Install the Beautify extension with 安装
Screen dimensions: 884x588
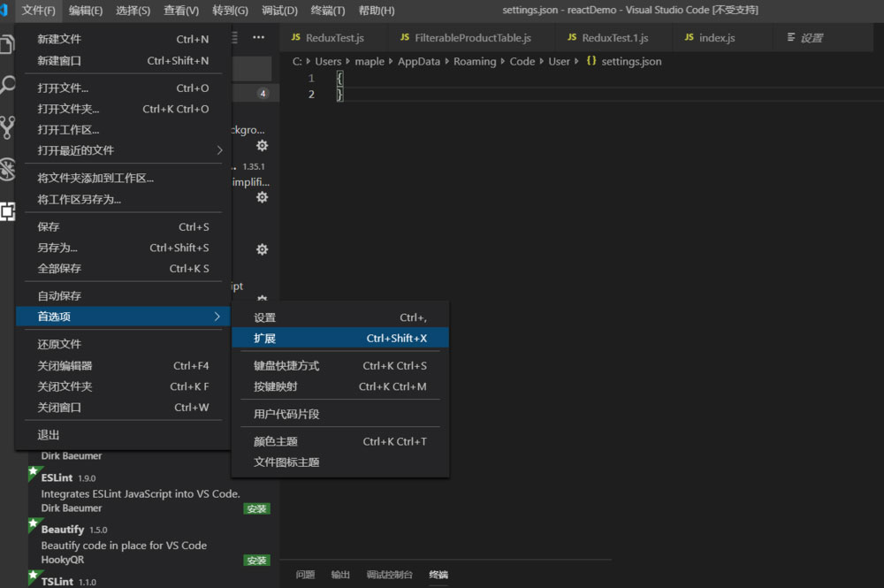tap(256, 560)
